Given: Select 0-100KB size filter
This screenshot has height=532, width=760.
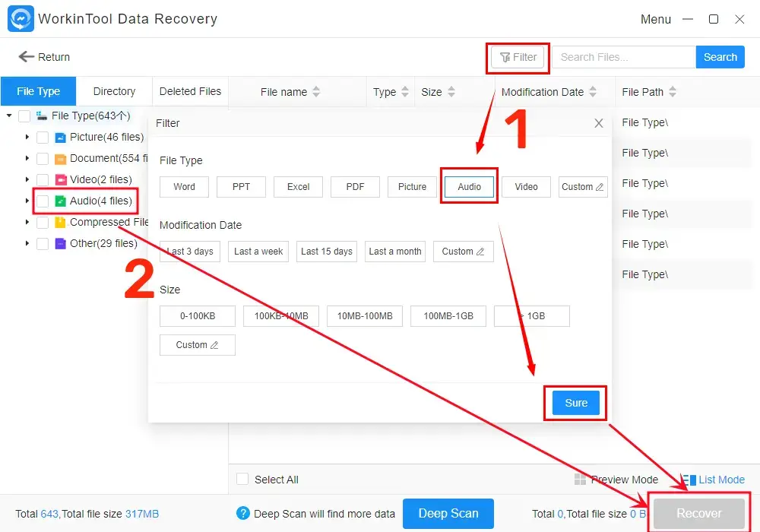Looking at the screenshot, I should click(x=198, y=316).
